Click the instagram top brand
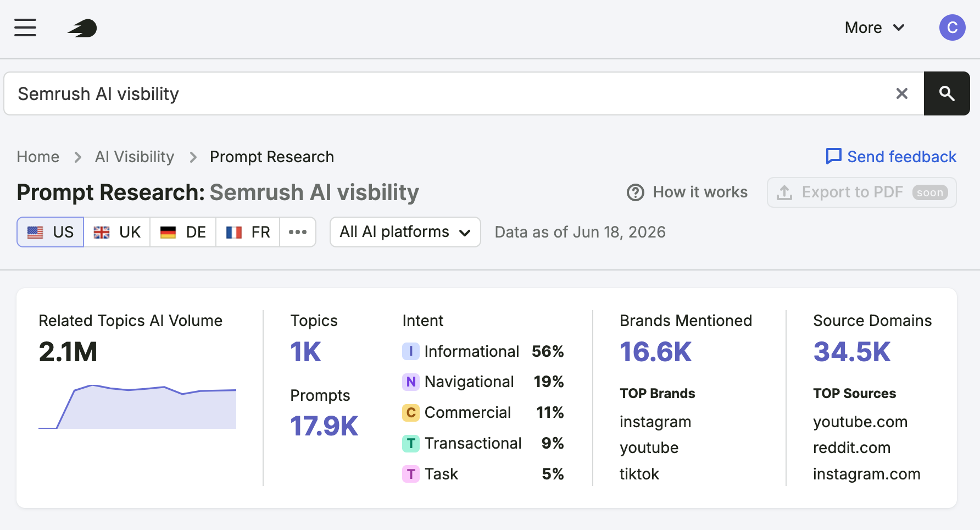 click(655, 422)
